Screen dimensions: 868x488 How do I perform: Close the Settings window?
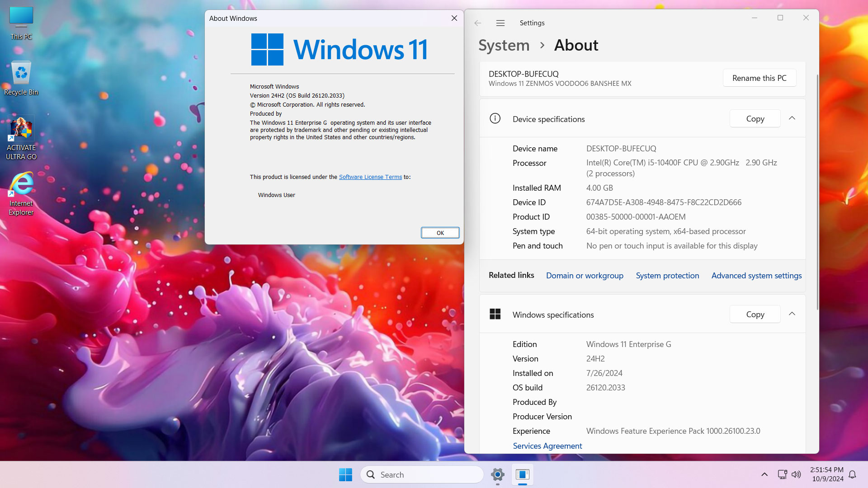[x=806, y=18]
